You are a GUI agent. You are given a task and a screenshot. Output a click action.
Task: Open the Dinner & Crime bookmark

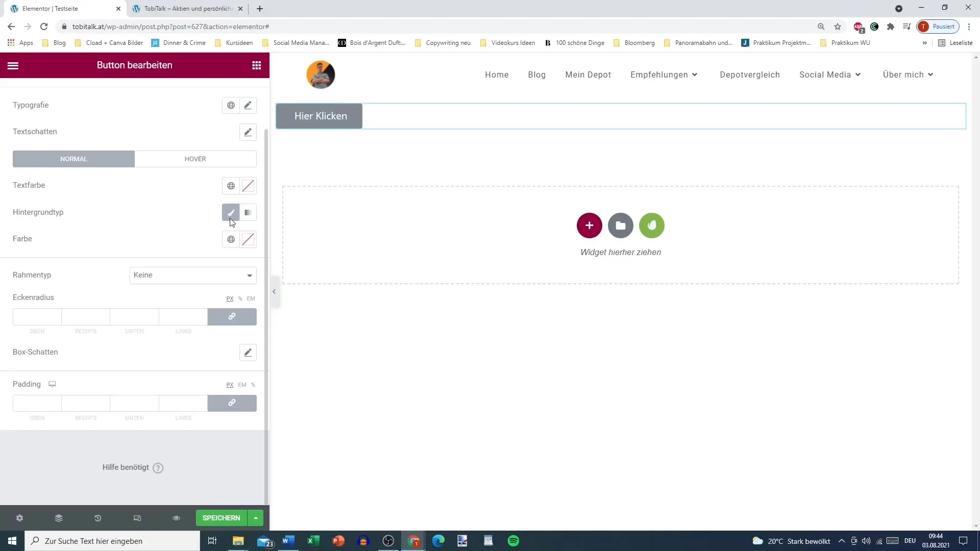point(179,43)
